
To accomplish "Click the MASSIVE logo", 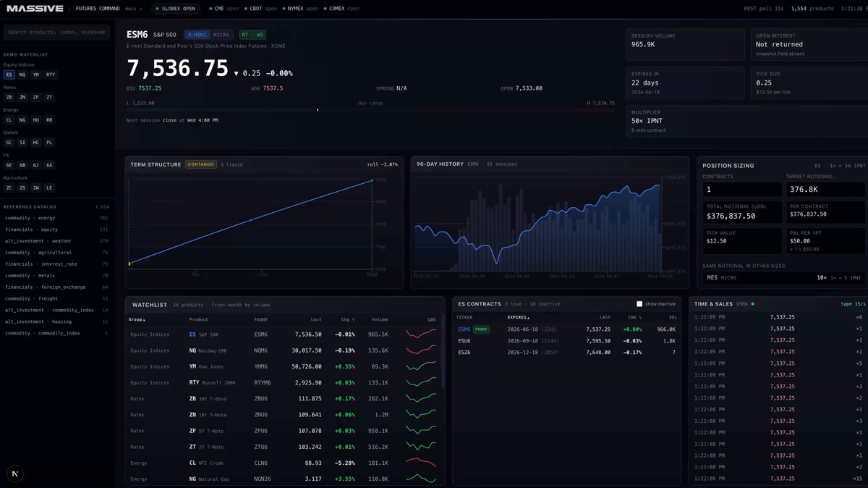I will pos(35,9).
